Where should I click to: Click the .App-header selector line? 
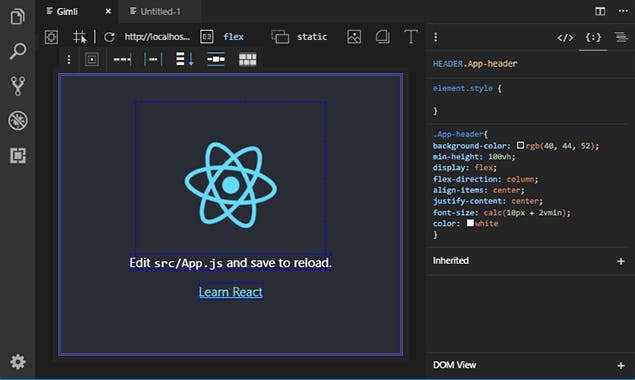[x=460, y=134]
